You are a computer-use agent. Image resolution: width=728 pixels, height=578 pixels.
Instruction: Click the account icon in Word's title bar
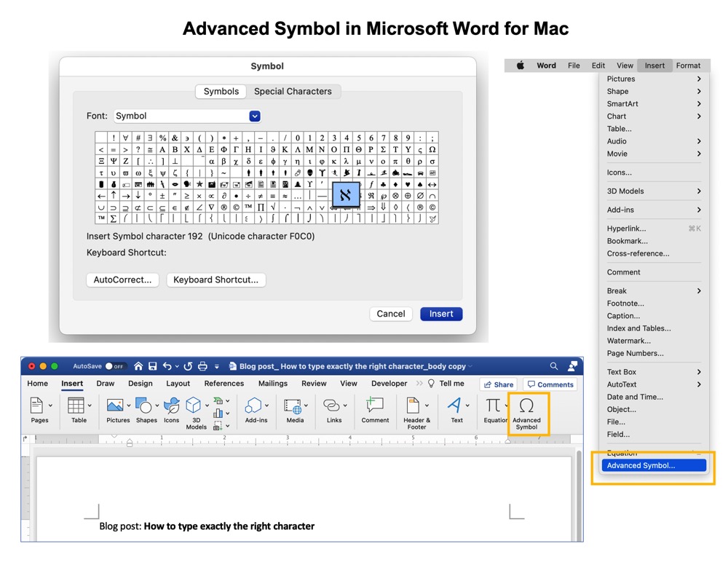[x=572, y=366]
